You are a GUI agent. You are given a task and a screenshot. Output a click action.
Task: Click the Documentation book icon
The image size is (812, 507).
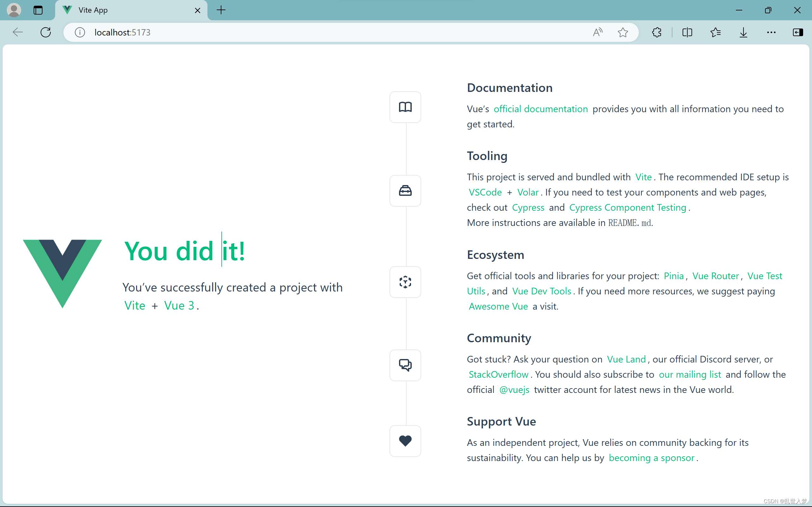pos(405,107)
